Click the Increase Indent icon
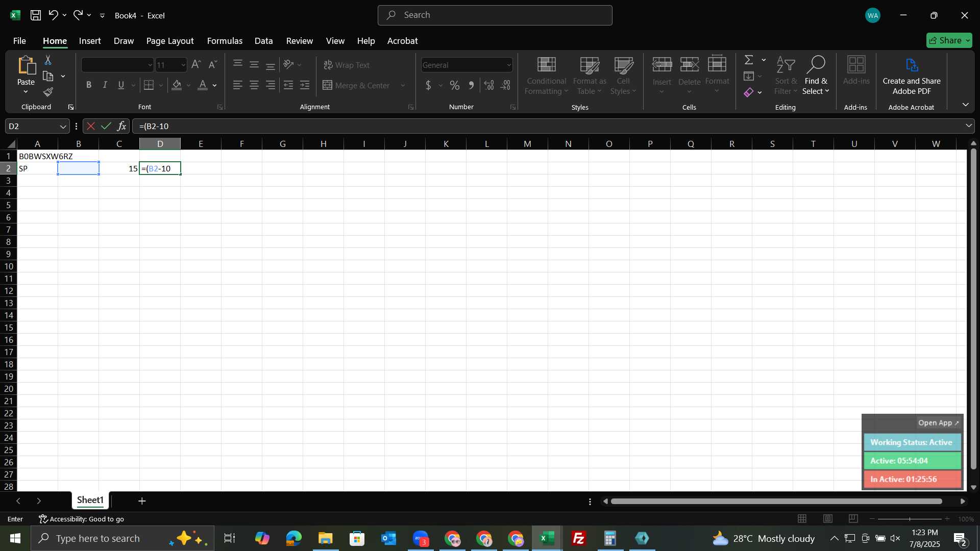The width and height of the screenshot is (980, 551). 305,85
